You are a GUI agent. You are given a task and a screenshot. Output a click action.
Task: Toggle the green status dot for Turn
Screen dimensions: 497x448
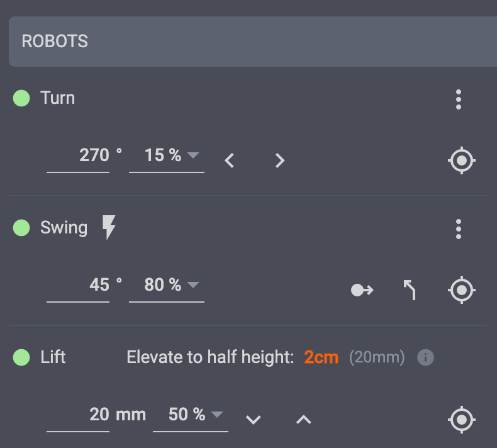[x=21, y=98]
